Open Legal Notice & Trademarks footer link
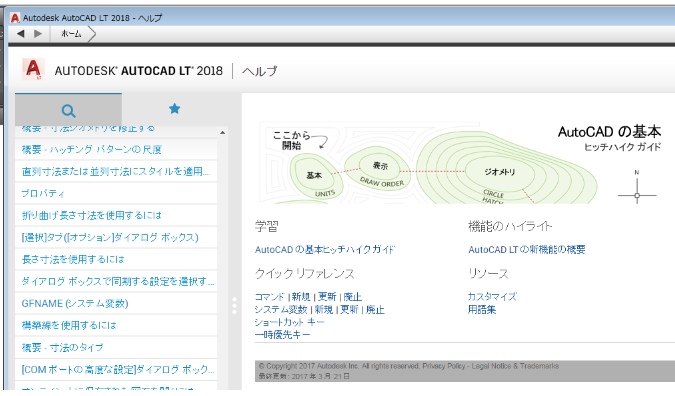Viewport: 675px width, 396px height. [515, 366]
